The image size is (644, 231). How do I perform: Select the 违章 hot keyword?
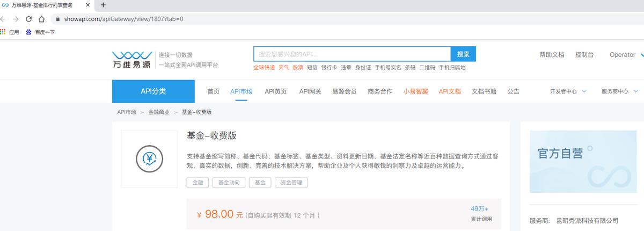pyautogui.click(x=346, y=68)
